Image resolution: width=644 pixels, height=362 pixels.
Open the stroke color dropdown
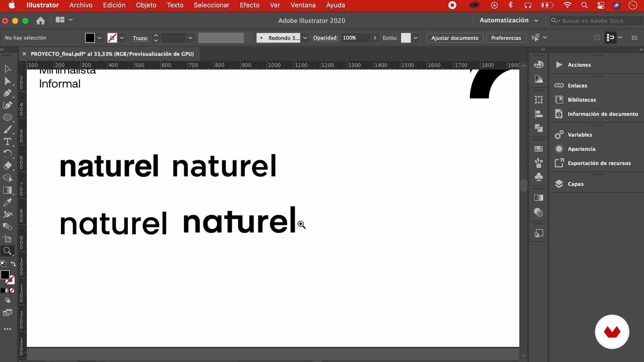click(122, 38)
